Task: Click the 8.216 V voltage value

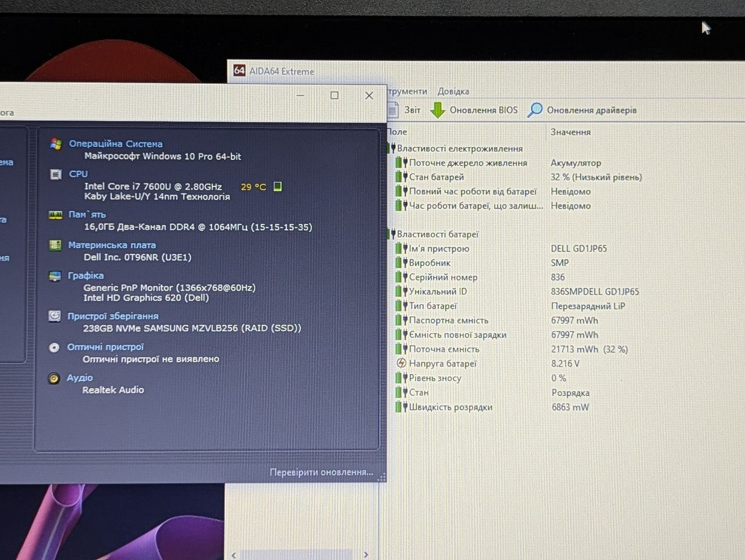Action: pos(565,363)
